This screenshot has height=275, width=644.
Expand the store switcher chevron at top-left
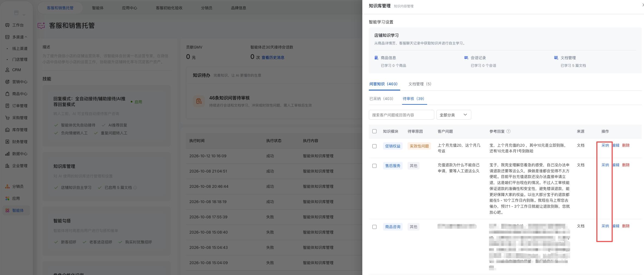[24, 15]
